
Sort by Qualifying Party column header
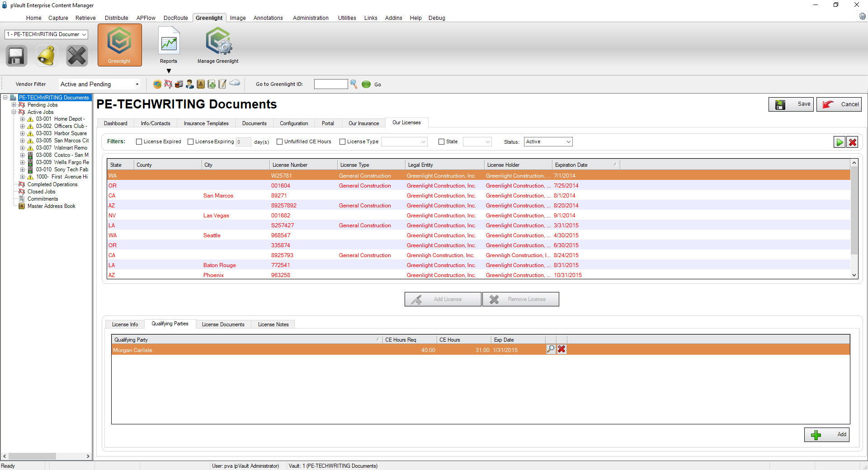pyautogui.click(x=246, y=340)
